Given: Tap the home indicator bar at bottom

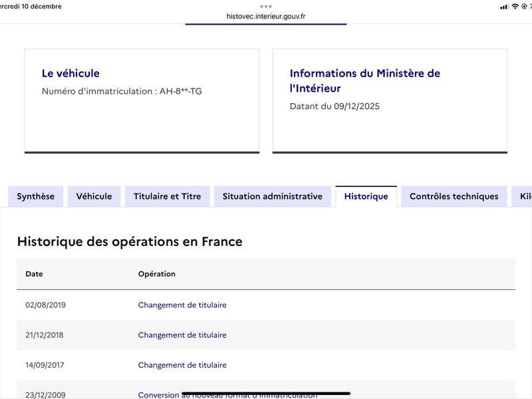Looking at the screenshot, I should tap(266, 393).
